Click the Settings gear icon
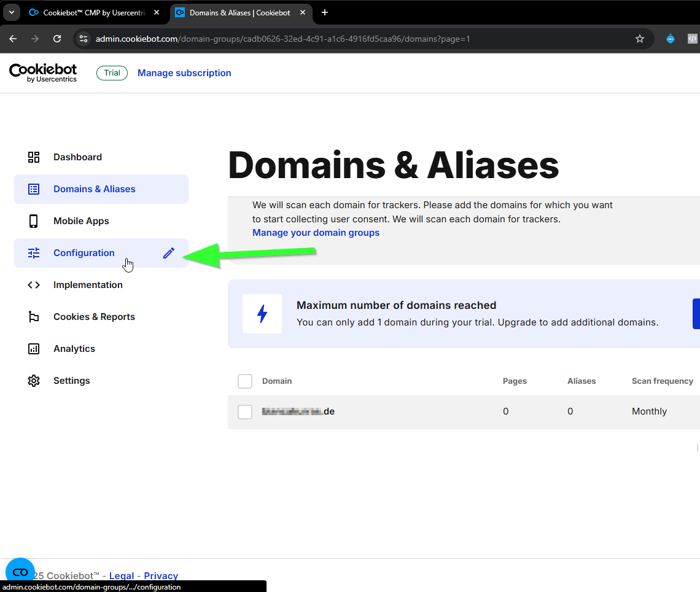The width and height of the screenshot is (700, 592). tap(34, 381)
